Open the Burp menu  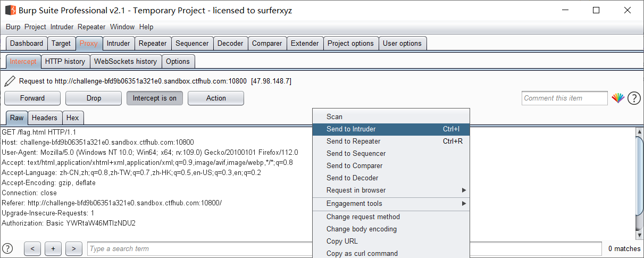tap(13, 27)
